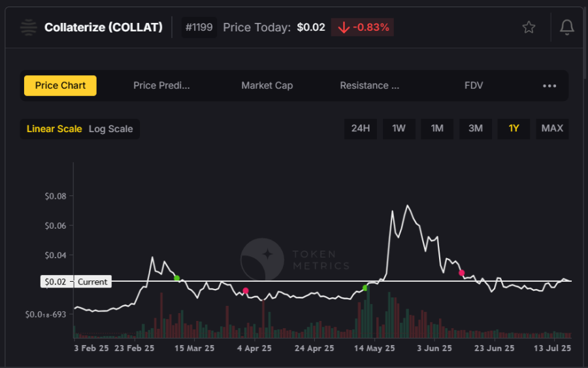Image resolution: width=588 pixels, height=368 pixels.
Task: Switch to Linear Scale
Action: pyautogui.click(x=54, y=129)
